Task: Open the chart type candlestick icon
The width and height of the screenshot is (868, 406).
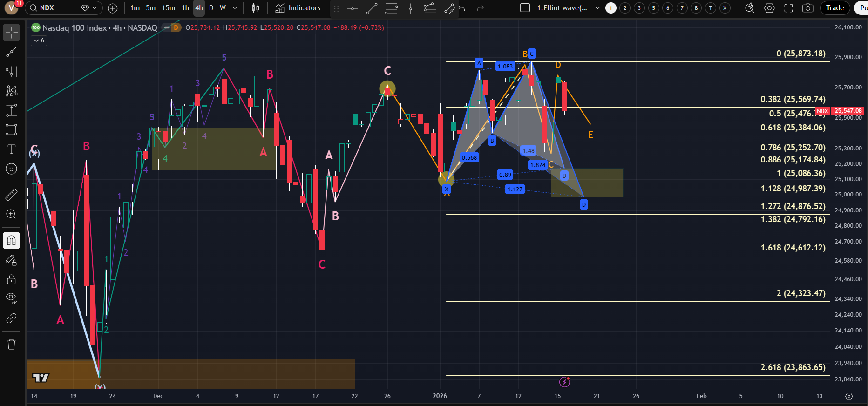Action: point(255,8)
